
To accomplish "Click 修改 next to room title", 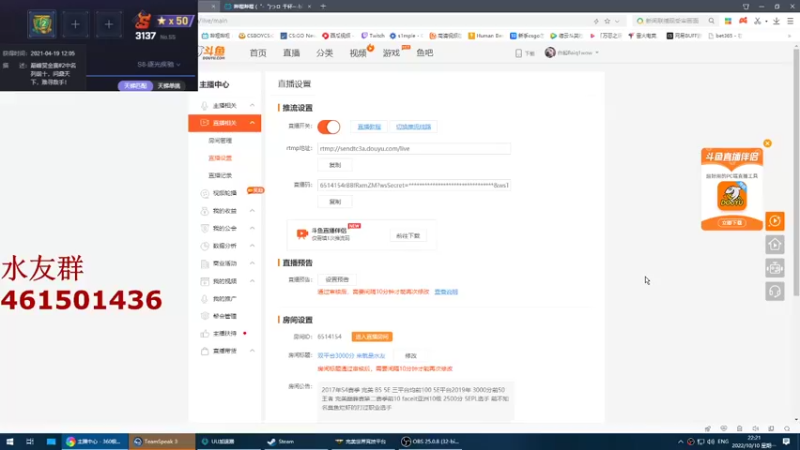I will coord(411,356).
